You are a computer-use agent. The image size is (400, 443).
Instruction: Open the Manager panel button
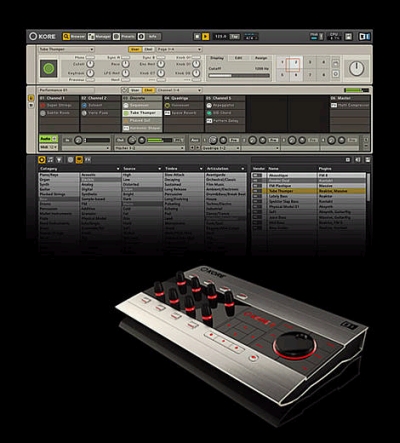[99, 36]
